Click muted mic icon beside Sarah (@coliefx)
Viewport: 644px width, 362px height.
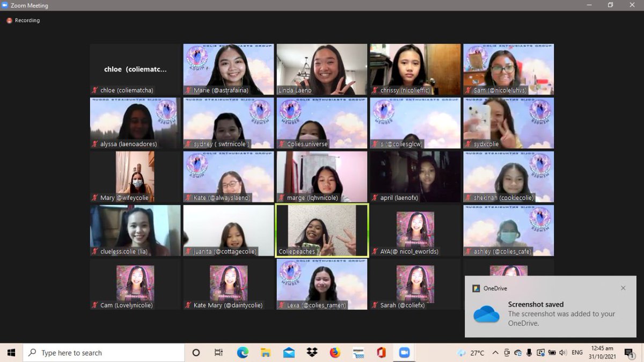(375, 305)
